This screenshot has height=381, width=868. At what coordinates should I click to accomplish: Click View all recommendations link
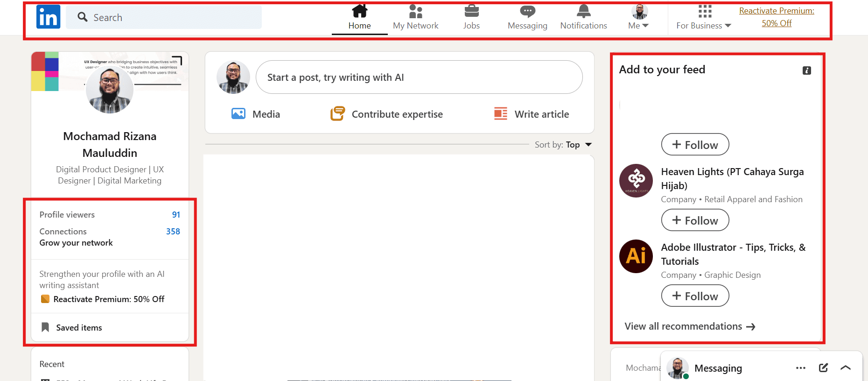[690, 326]
